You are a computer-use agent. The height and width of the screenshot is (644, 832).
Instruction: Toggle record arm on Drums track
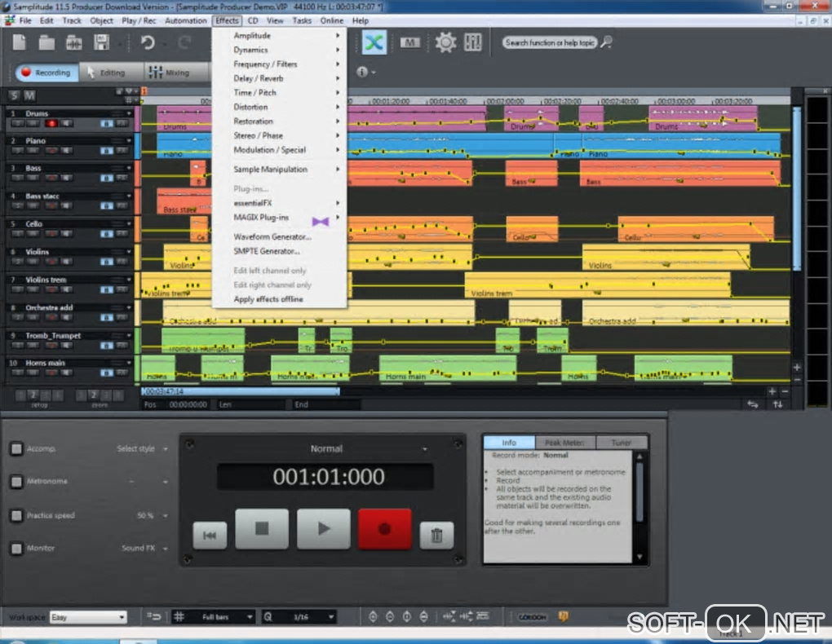[x=51, y=124]
